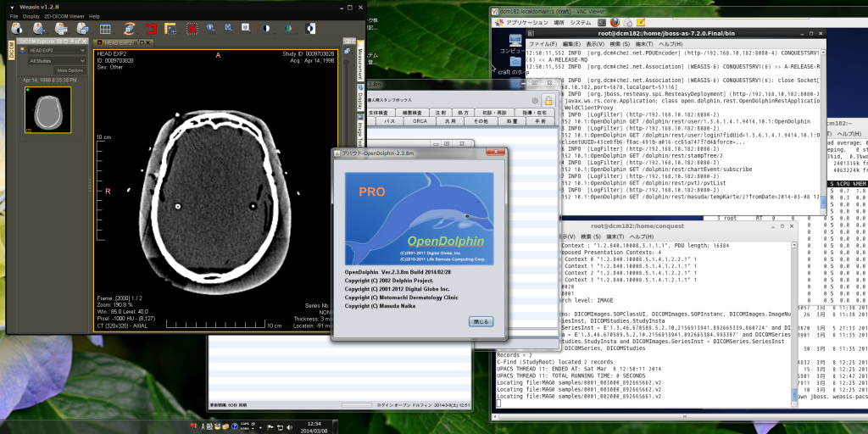Open 編集(E) menu in the jboss terminal
The height and width of the screenshot is (434, 868).
pos(572,44)
